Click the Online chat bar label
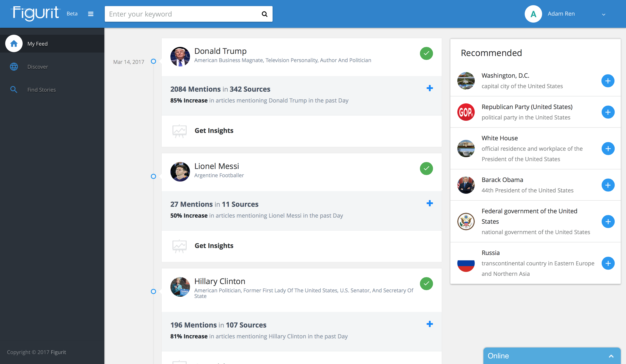This screenshot has height=364, width=626. [x=498, y=356]
